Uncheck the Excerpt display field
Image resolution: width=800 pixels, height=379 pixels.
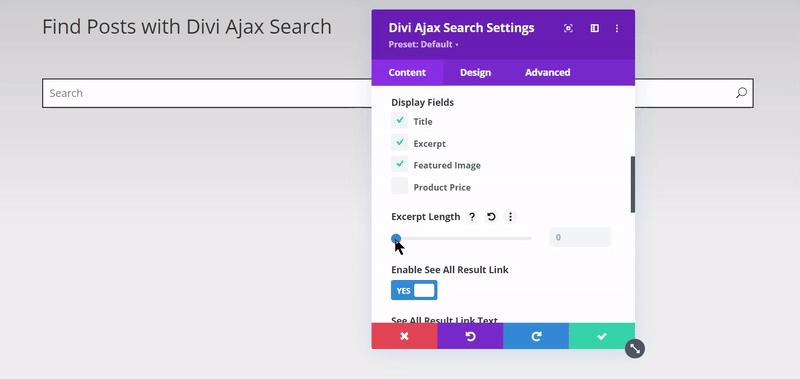[x=399, y=143]
